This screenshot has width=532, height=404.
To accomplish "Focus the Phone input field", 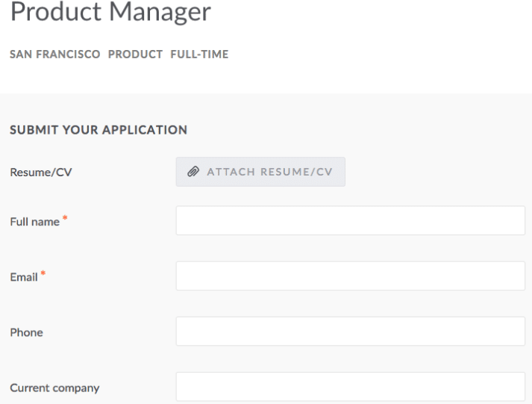I will (351, 332).
